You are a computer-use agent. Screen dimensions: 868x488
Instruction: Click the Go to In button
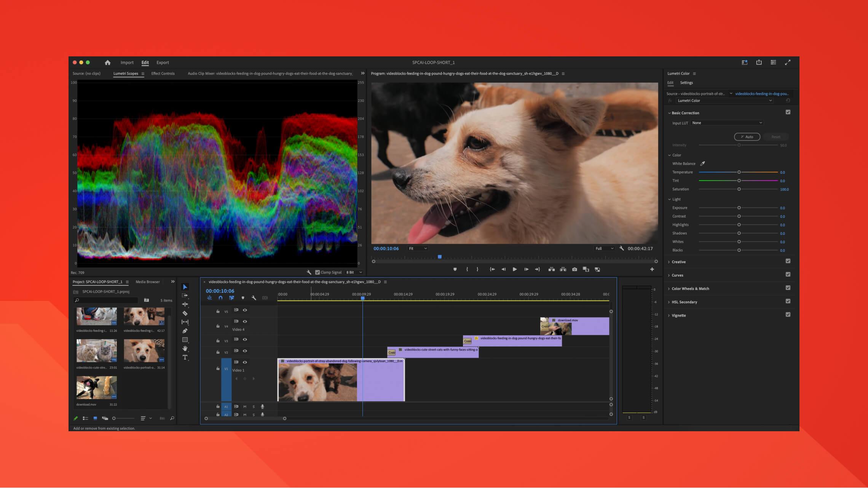click(x=492, y=269)
